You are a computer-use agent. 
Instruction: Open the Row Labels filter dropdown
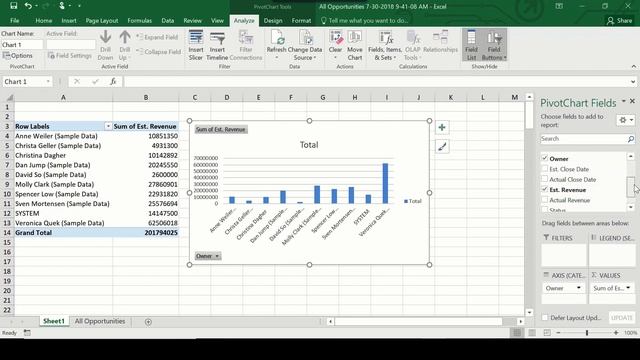(108, 127)
